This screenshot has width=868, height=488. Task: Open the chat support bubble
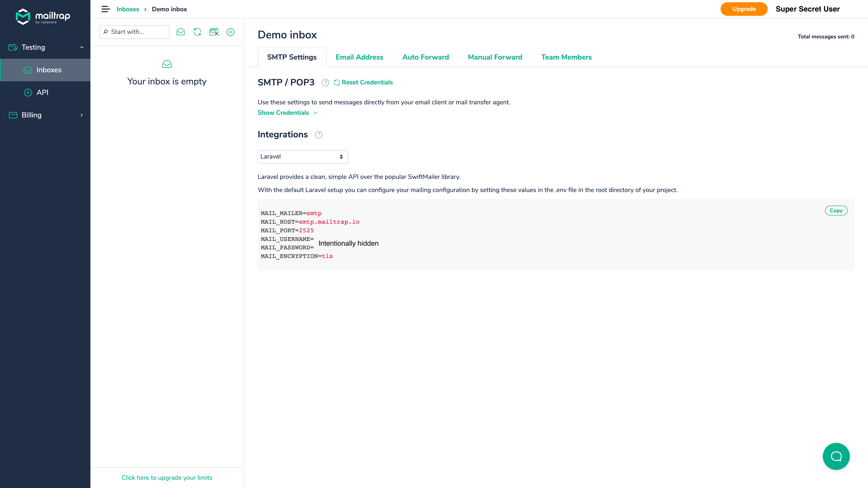click(836, 456)
